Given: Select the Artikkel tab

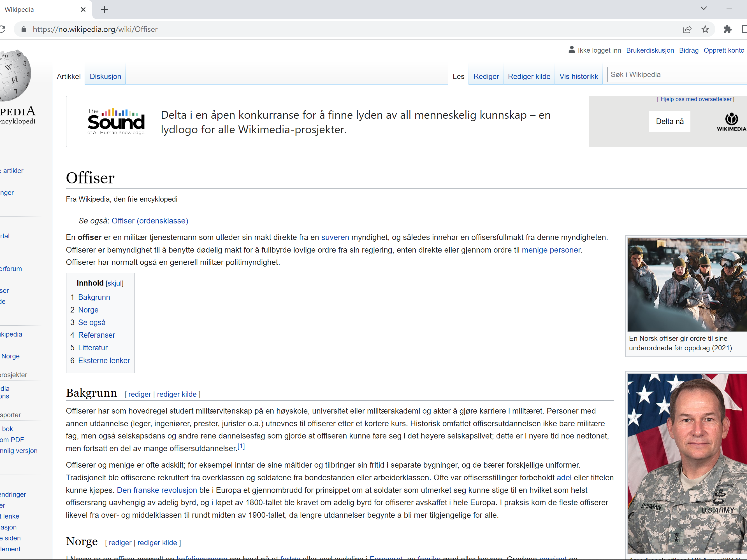Looking at the screenshot, I should tap(69, 76).
